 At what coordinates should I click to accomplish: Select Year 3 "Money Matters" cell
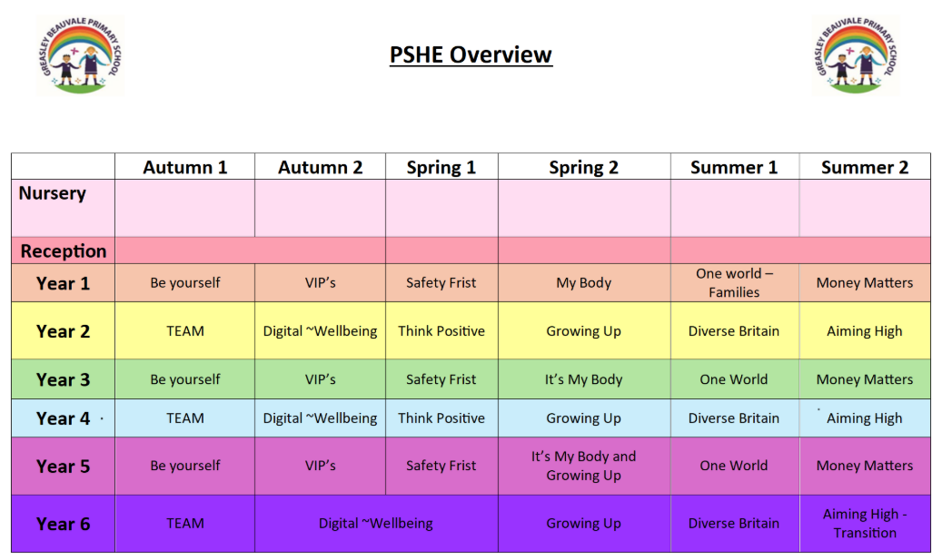pos(864,379)
